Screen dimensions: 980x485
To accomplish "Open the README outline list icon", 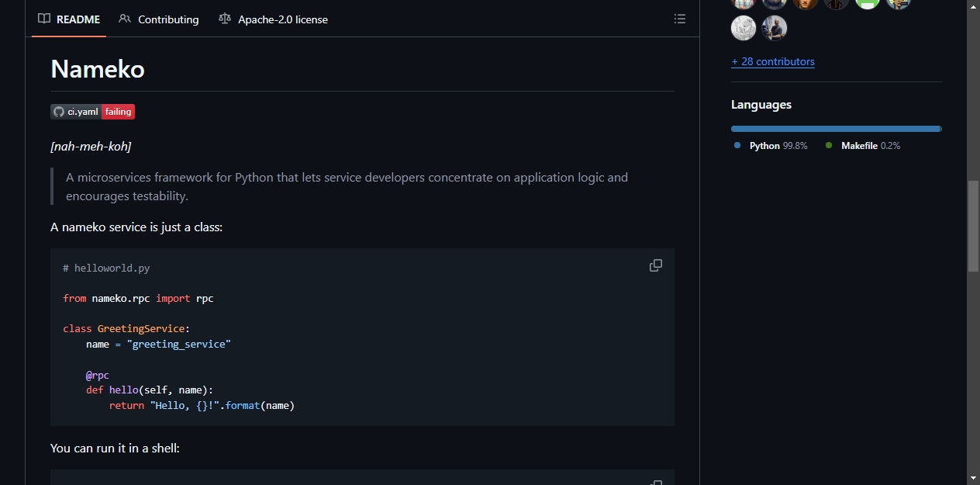I will tap(680, 19).
